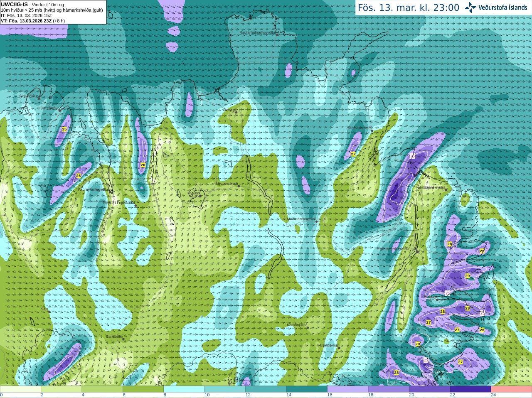Click the Eyjabakkar station label

click(x=329, y=345)
